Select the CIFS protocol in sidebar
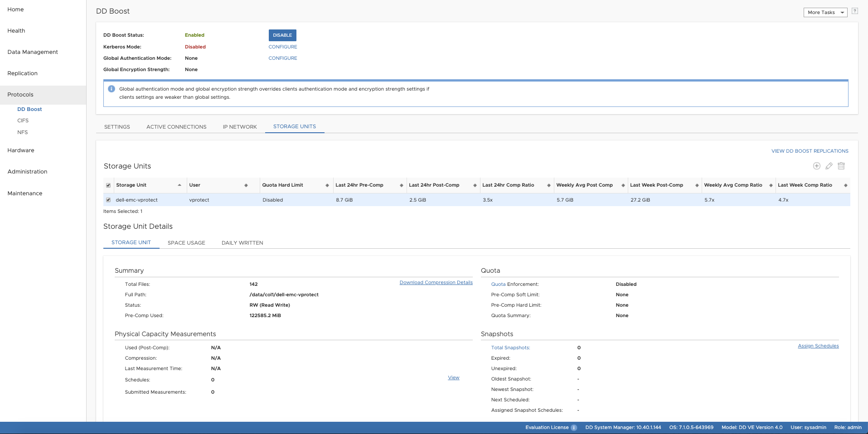Image resolution: width=868 pixels, height=434 pixels. click(23, 121)
